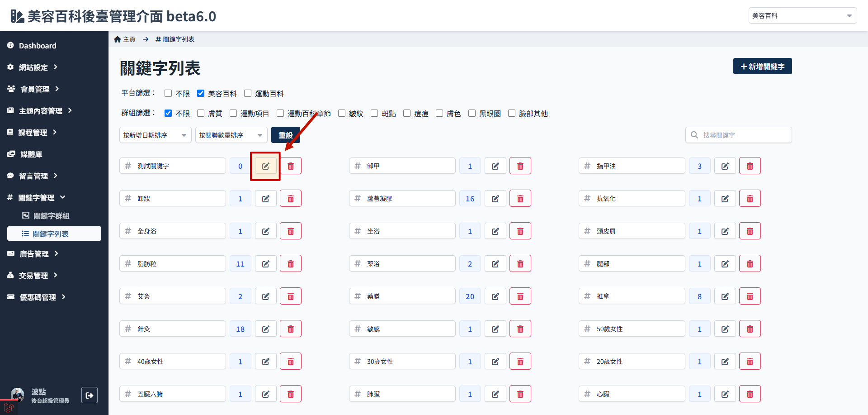Open Dashboard from the sidebar
Viewport: 868px width, 415px height.
(32, 45)
